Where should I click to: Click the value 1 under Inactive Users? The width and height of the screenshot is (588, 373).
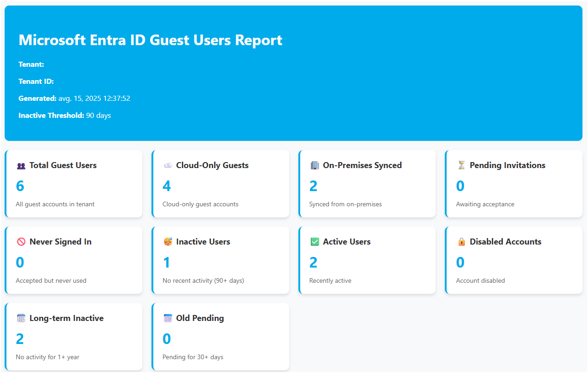(x=167, y=262)
